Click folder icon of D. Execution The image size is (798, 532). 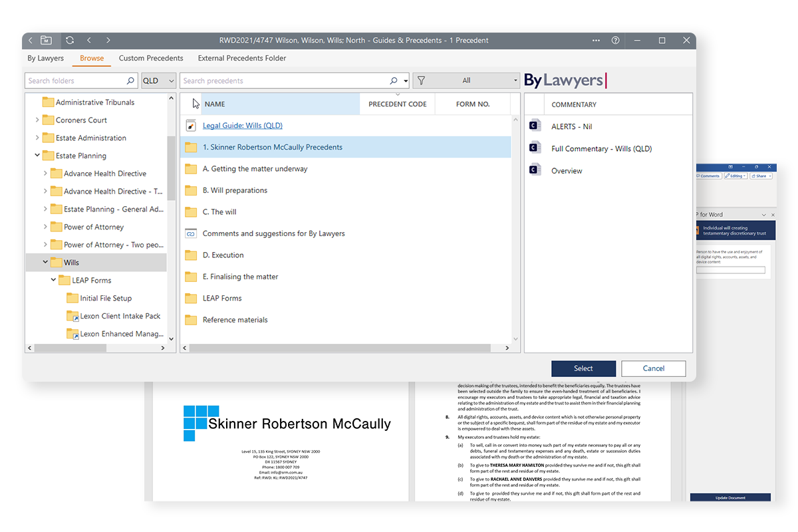click(x=191, y=255)
